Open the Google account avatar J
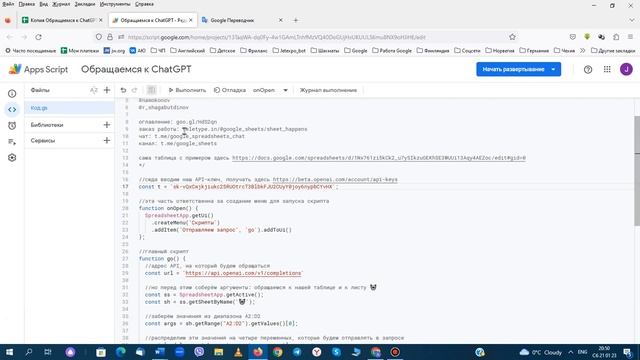 [626, 69]
